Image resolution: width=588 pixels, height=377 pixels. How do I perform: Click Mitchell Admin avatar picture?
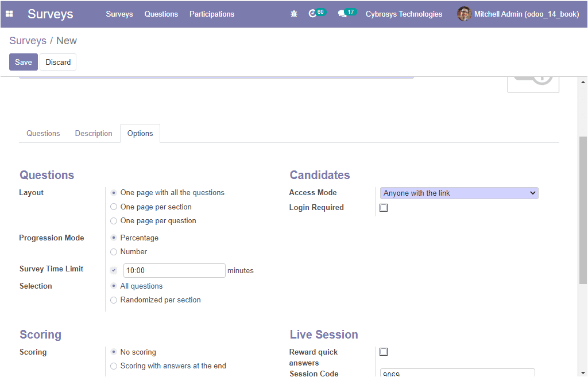coord(464,14)
